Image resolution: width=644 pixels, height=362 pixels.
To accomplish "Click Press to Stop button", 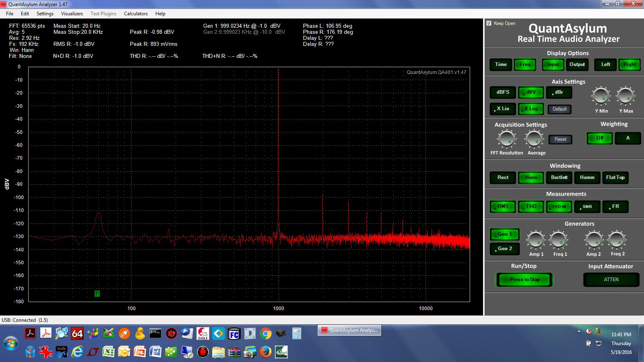I will click(x=524, y=280).
